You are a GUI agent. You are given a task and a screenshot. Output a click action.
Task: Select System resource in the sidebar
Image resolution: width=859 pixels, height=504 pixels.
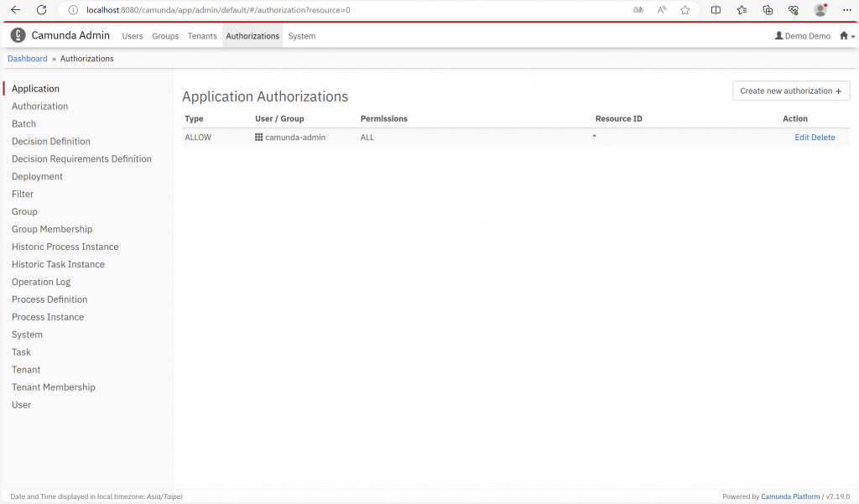(x=27, y=335)
